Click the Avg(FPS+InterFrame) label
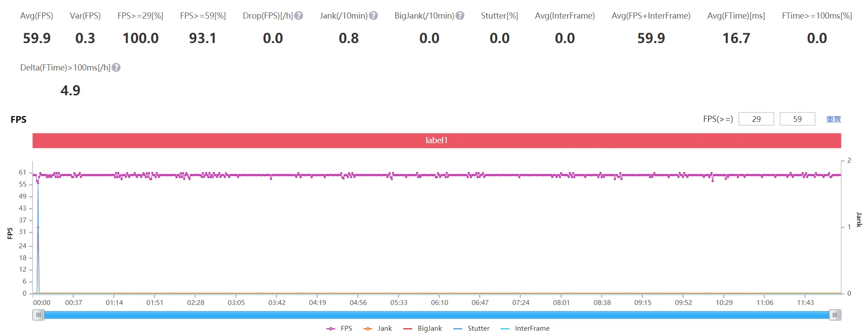The image size is (868, 336). tap(651, 16)
